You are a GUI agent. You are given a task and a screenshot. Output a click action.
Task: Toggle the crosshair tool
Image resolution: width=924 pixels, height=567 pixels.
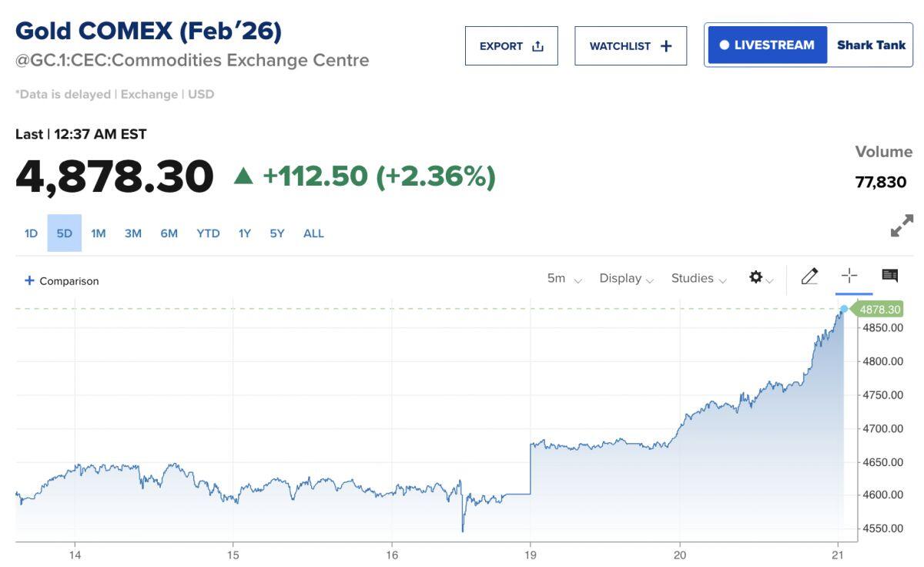point(849,277)
